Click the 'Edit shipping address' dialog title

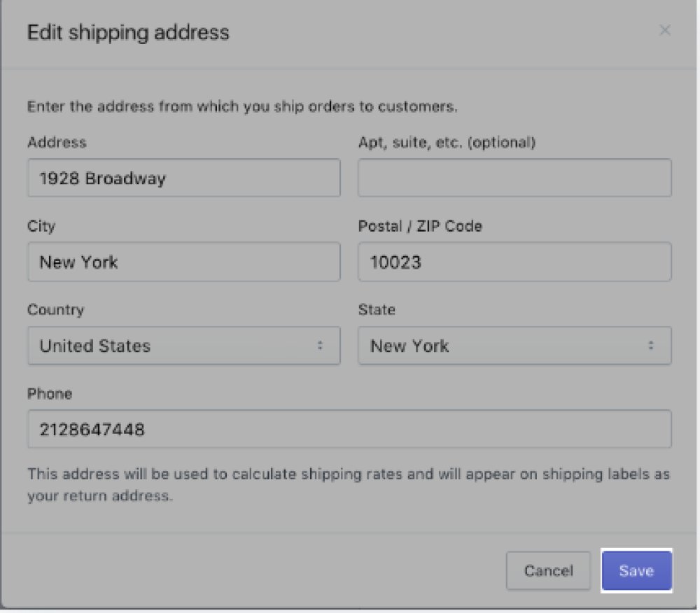point(128,33)
